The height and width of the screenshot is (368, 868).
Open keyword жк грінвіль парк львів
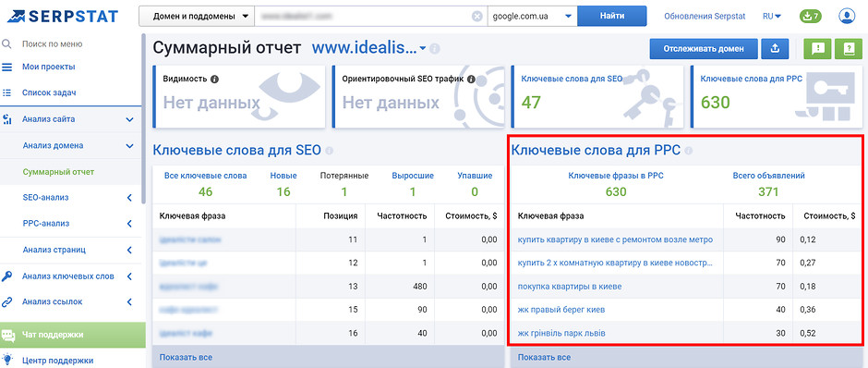pyautogui.click(x=561, y=334)
